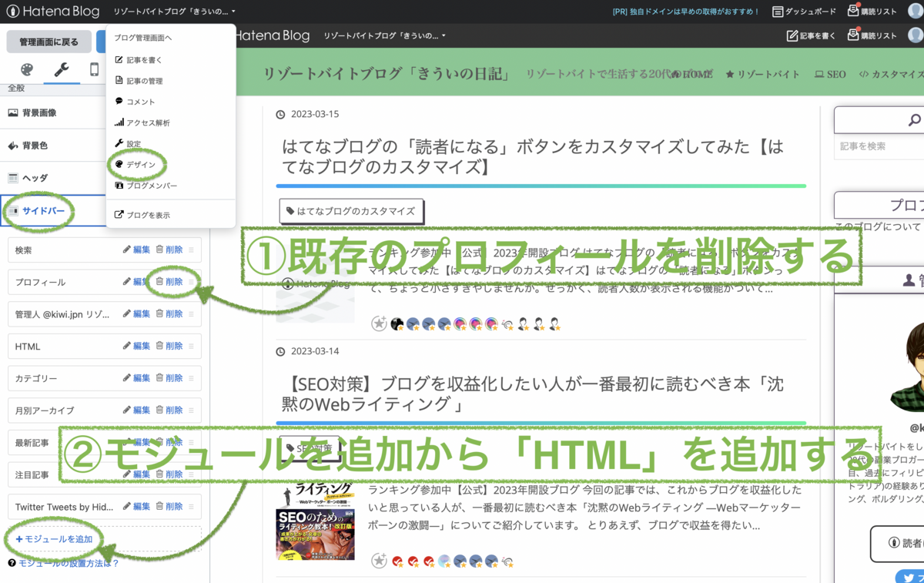This screenshot has height=583, width=924.
Task: Expand the ヘッダ section
Action: (105, 178)
